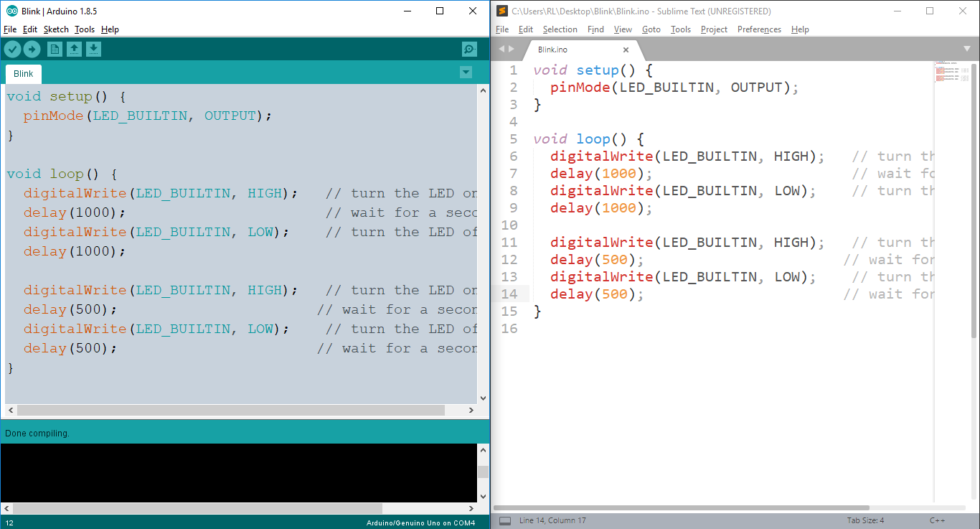Click 'pinMode' in the Sublime editor
980x529 pixels.
pos(580,88)
